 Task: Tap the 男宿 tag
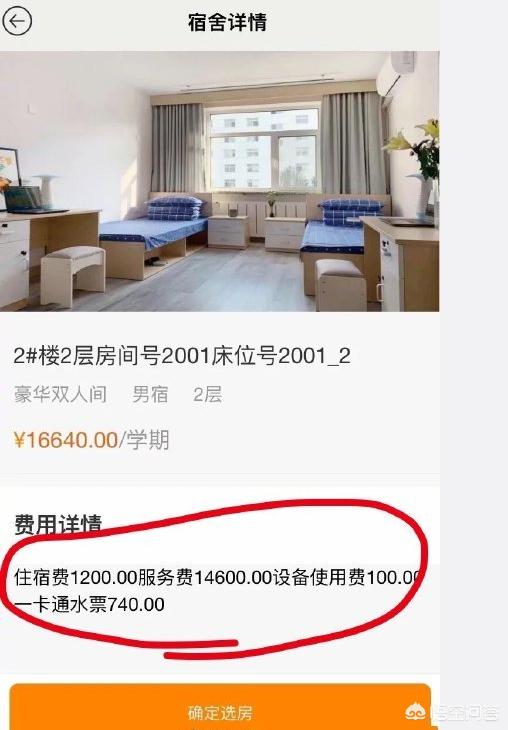coord(150,394)
